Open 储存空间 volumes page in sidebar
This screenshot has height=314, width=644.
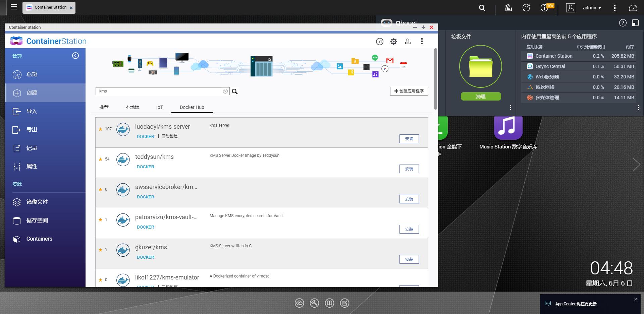point(45,221)
